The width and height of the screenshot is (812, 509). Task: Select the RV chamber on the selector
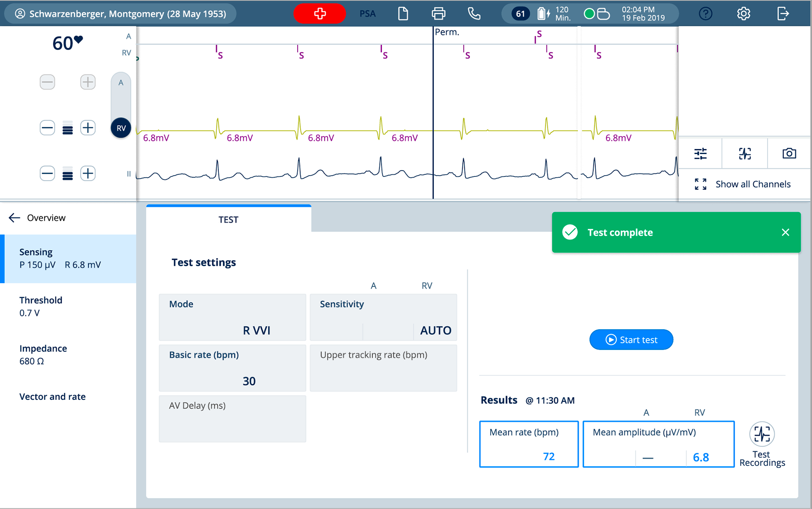(x=121, y=128)
